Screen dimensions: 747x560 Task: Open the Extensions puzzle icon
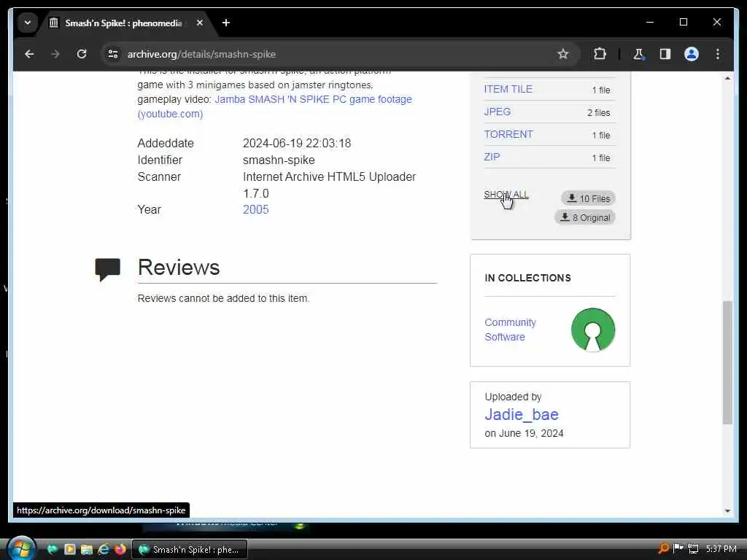[x=600, y=54]
